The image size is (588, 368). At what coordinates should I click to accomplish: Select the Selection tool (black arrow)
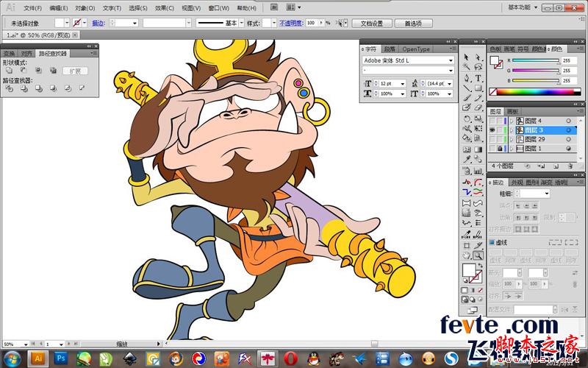tap(467, 57)
